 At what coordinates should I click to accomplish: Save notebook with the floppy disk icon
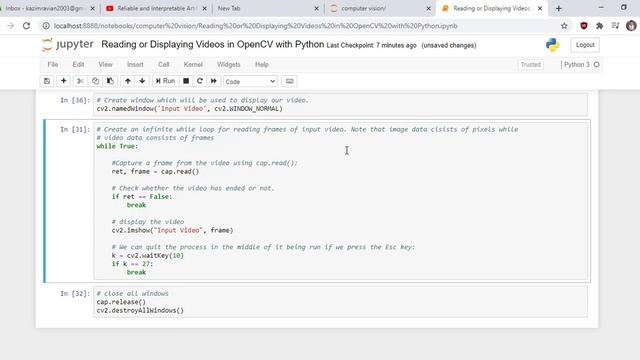[47, 81]
